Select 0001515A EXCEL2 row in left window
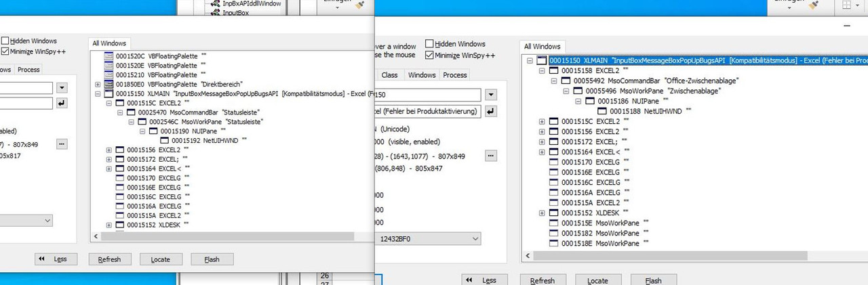Viewport: 868px width, 285px height. [154, 215]
